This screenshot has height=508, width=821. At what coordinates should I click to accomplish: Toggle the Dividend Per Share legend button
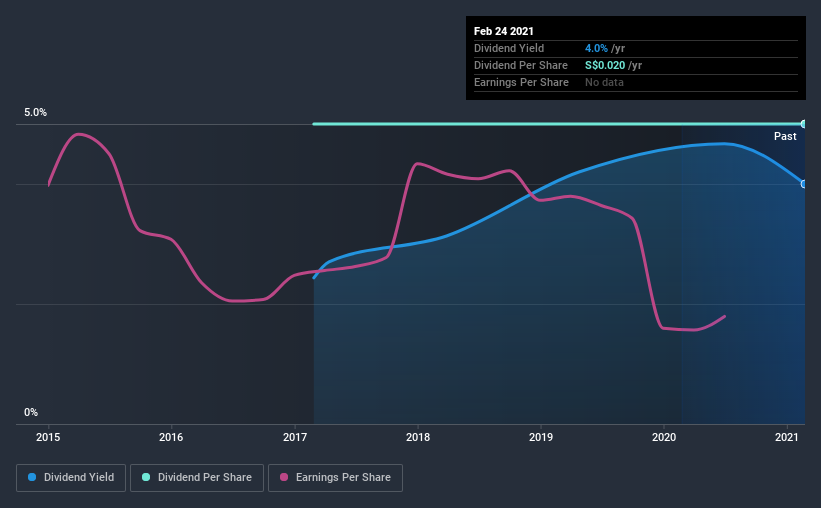pos(197,478)
